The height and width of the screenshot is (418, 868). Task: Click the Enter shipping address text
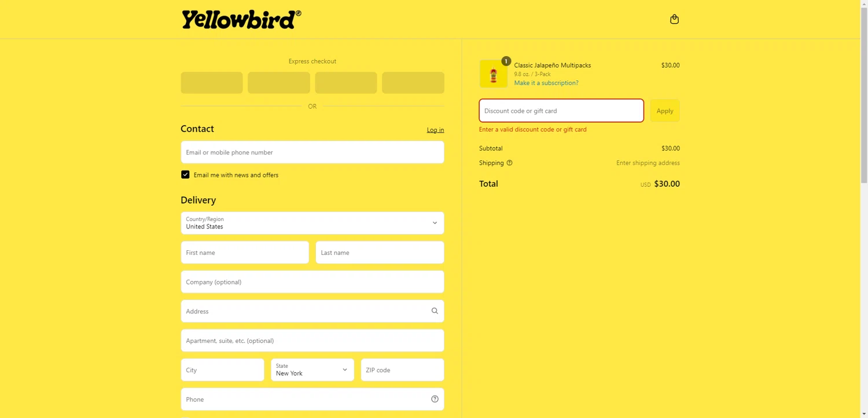(648, 163)
